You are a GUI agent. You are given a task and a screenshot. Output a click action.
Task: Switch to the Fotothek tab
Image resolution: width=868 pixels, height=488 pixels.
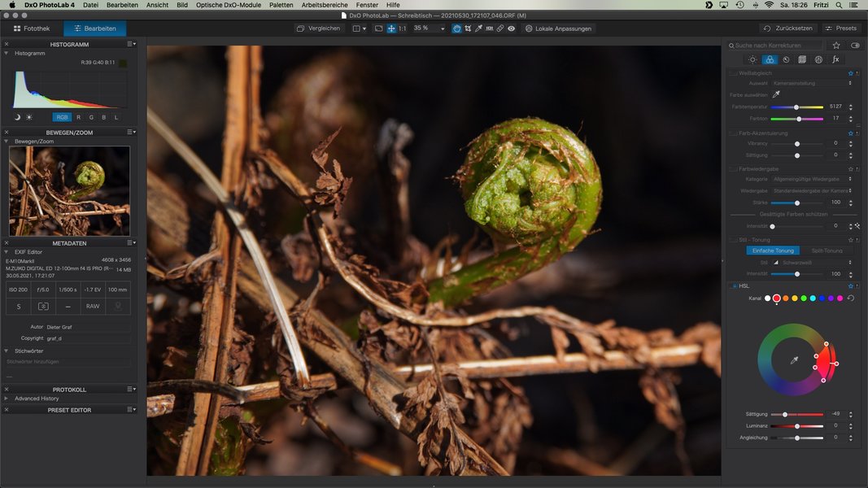tap(31, 28)
